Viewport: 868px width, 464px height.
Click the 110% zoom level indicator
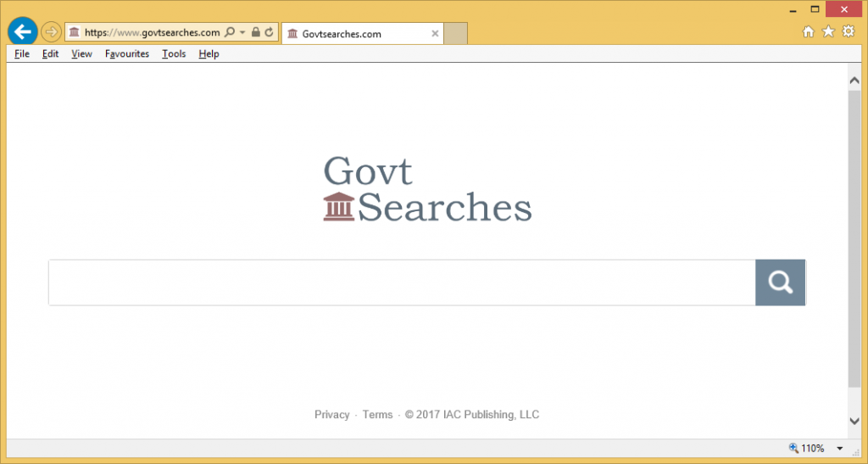tap(807, 448)
